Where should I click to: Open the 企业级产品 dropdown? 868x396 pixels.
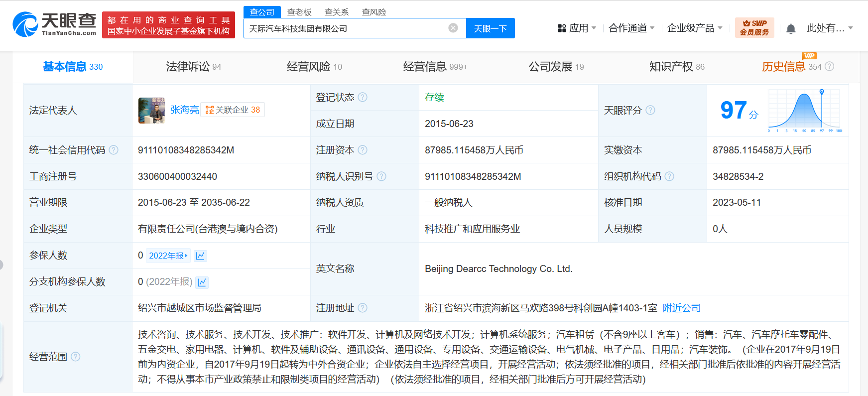pos(694,28)
